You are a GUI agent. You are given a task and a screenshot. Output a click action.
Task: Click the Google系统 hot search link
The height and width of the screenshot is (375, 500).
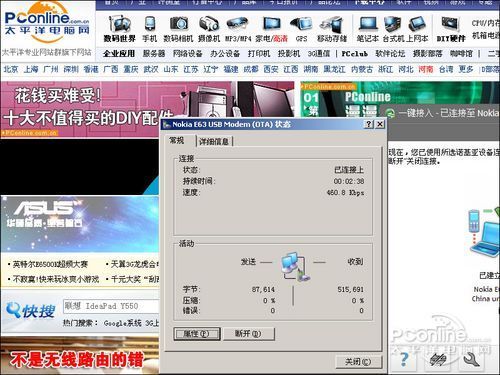pos(122,323)
